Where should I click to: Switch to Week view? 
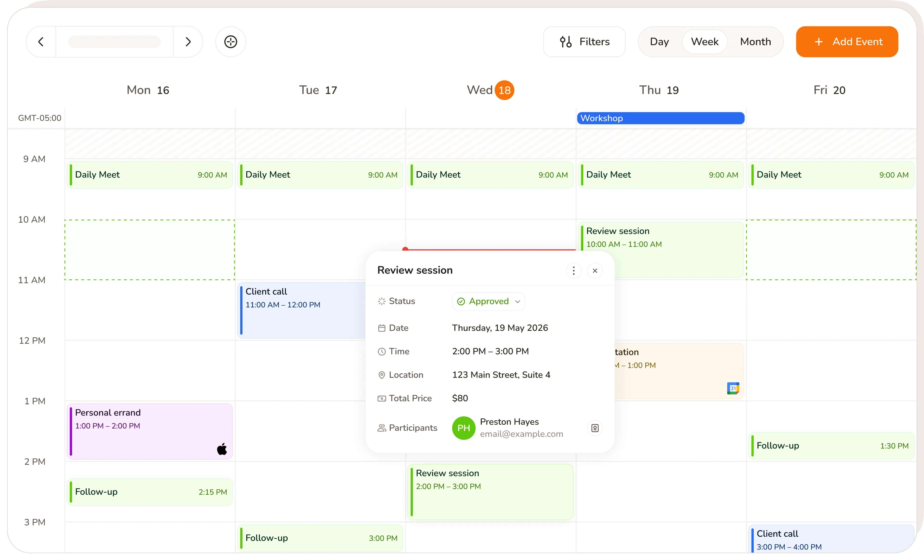(x=705, y=42)
